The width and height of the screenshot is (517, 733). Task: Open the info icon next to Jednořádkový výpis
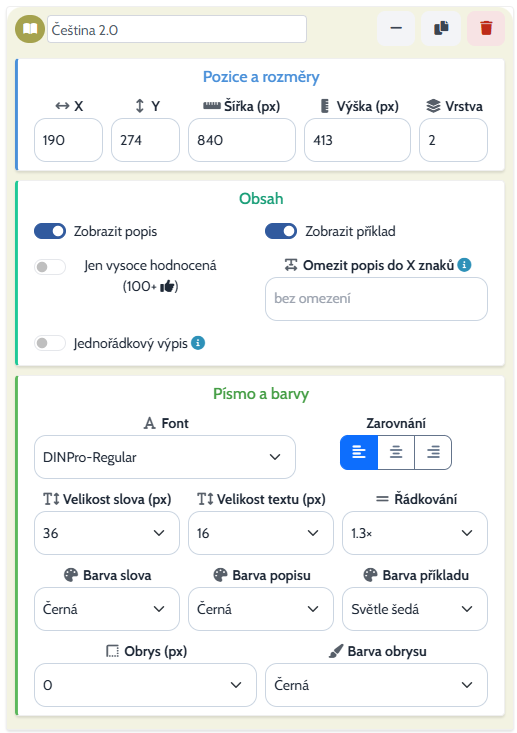(198, 343)
